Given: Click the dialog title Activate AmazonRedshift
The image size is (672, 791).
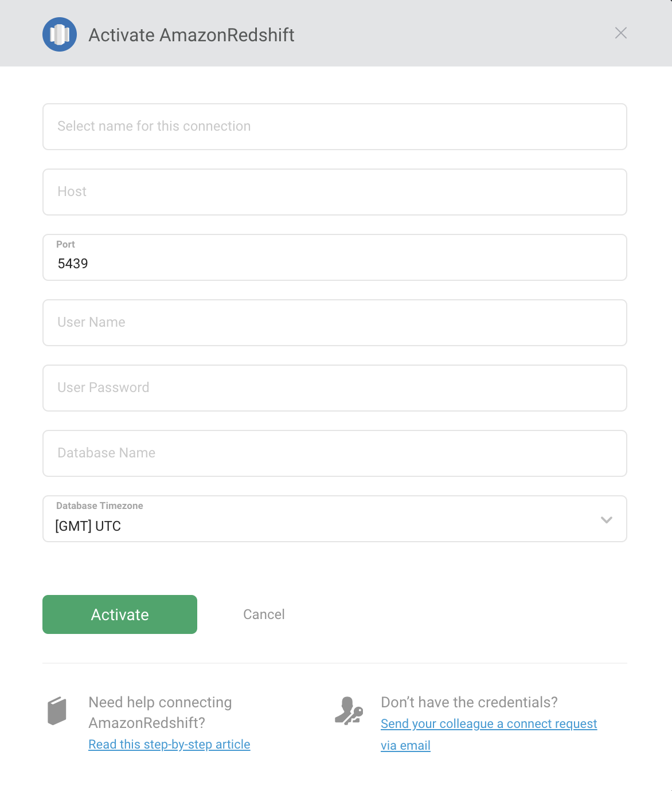Looking at the screenshot, I should (190, 35).
